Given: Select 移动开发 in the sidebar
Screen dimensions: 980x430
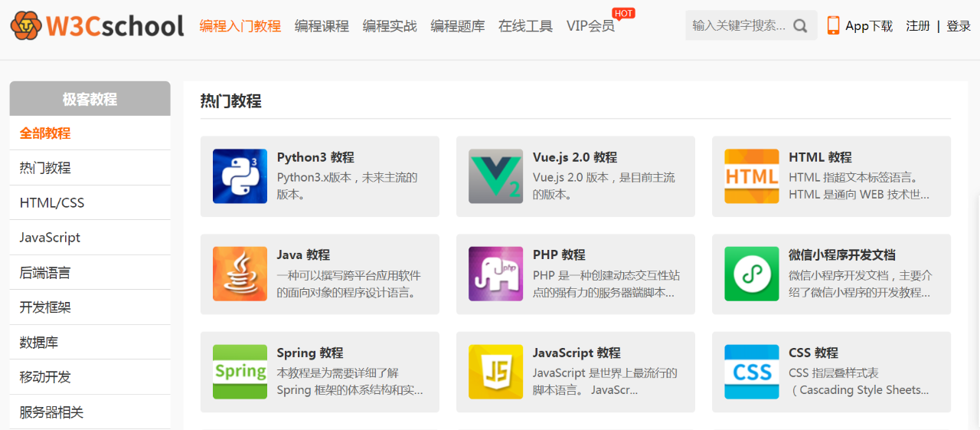Looking at the screenshot, I should coord(90,377).
